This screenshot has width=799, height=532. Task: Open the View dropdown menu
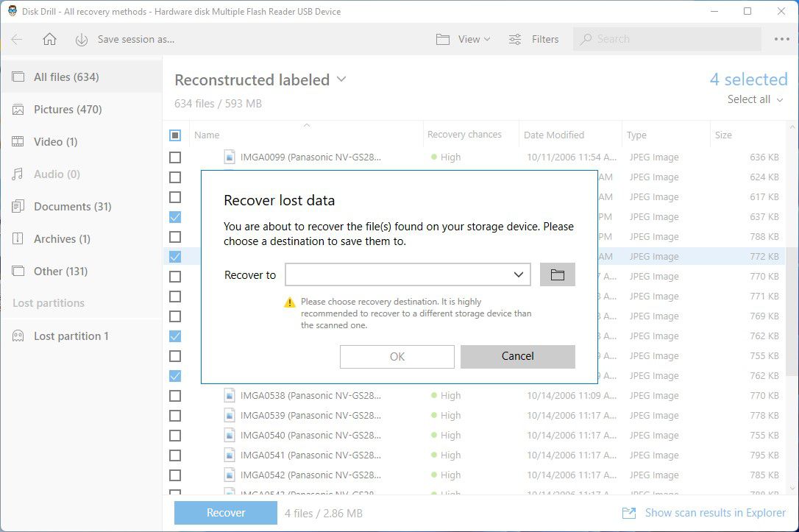click(474, 39)
